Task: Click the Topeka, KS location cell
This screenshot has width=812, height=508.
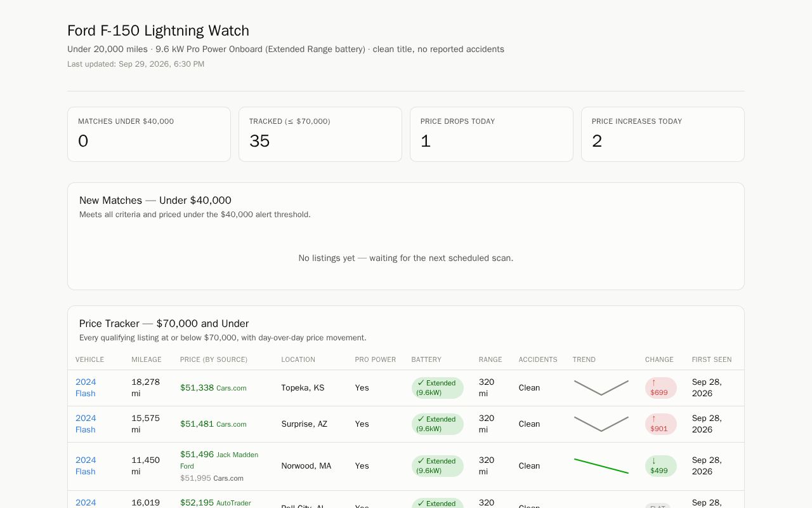Action: coord(303,387)
